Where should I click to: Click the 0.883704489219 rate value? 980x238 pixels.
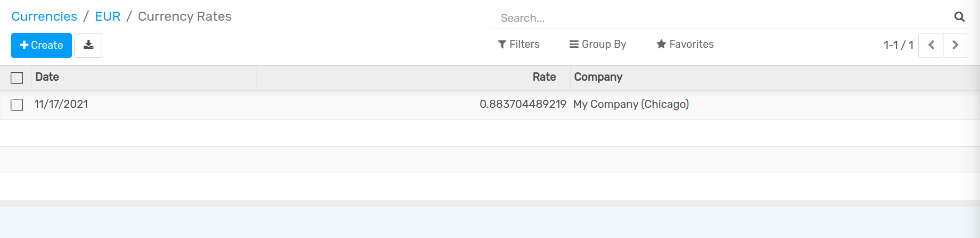523,104
